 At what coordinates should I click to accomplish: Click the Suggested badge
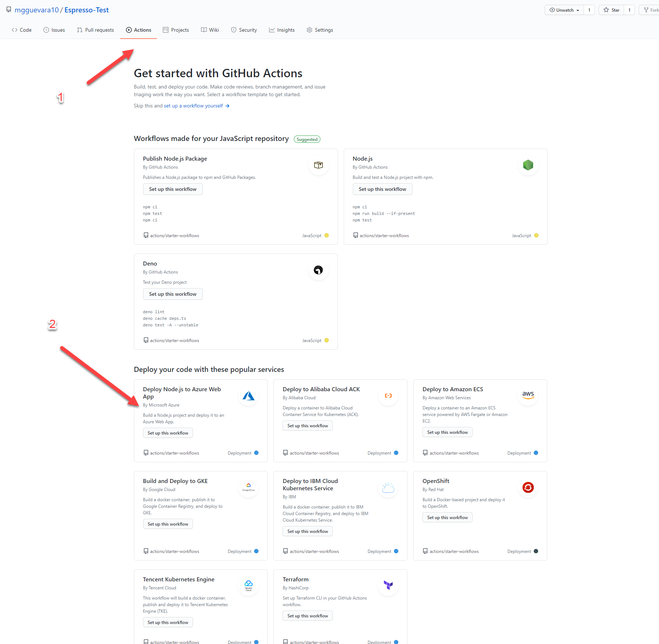307,139
